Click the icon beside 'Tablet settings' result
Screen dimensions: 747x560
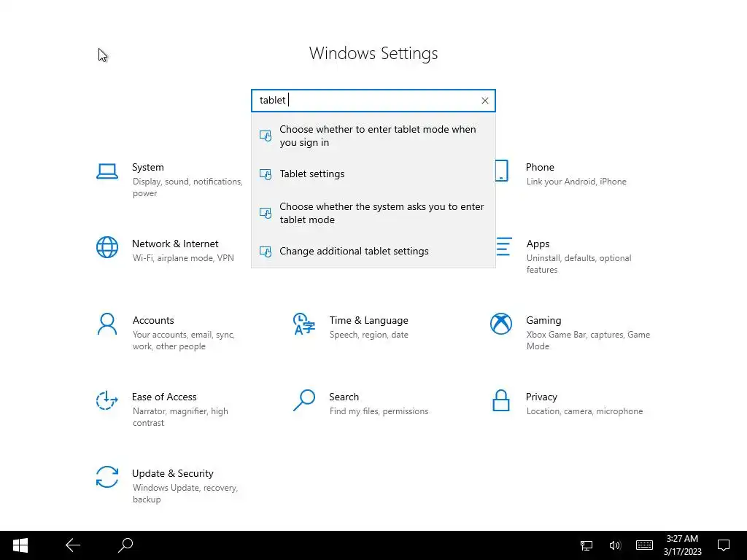[x=266, y=174]
